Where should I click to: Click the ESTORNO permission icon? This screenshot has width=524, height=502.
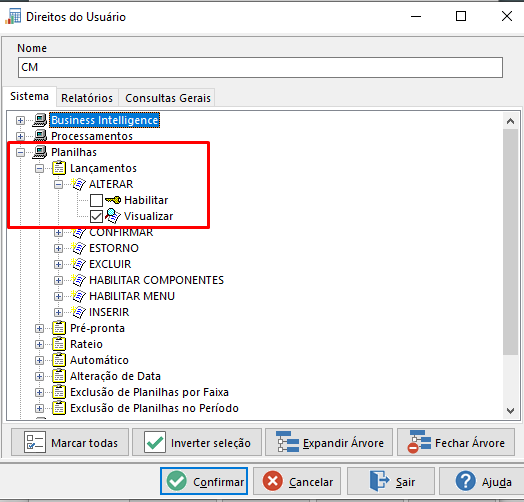[79, 248]
